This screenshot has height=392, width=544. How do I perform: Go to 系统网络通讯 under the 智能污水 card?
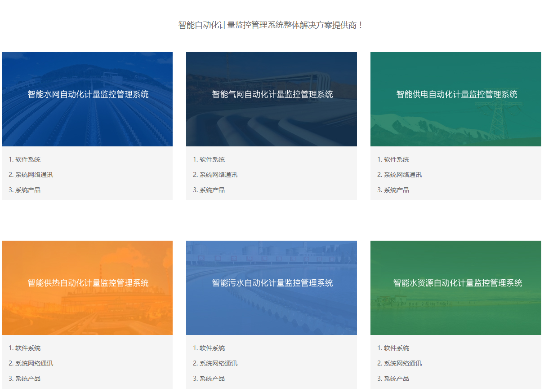tap(215, 363)
